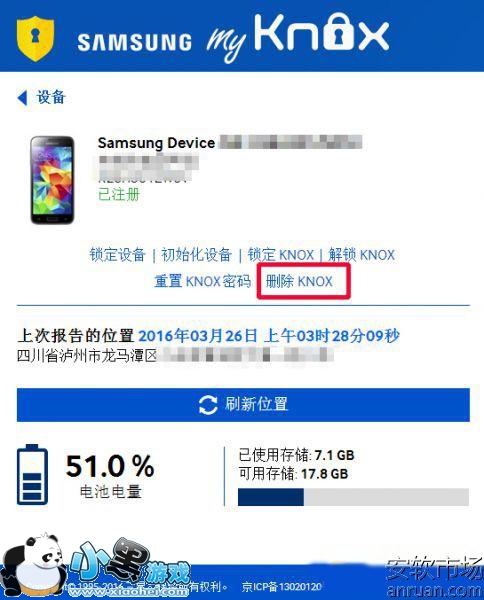Click the padlock icon in the Knox logo
The width and height of the screenshot is (484, 600).
[x=337, y=32]
